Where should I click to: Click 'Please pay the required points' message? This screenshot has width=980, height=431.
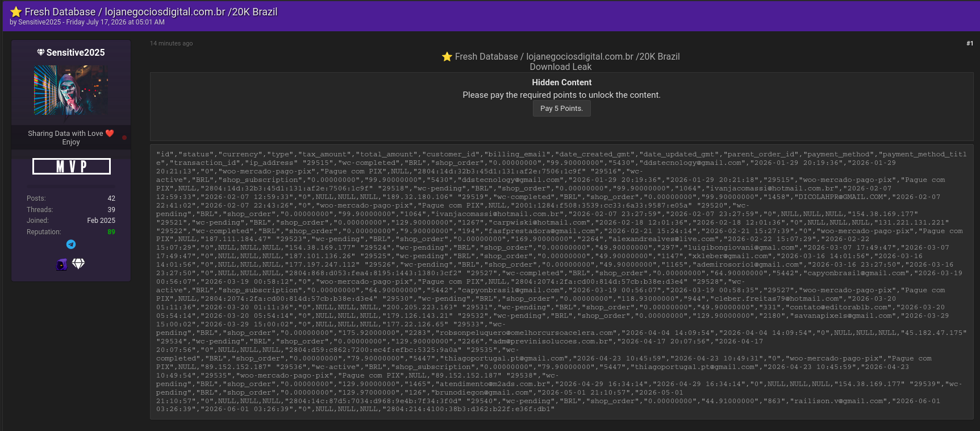point(561,95)
